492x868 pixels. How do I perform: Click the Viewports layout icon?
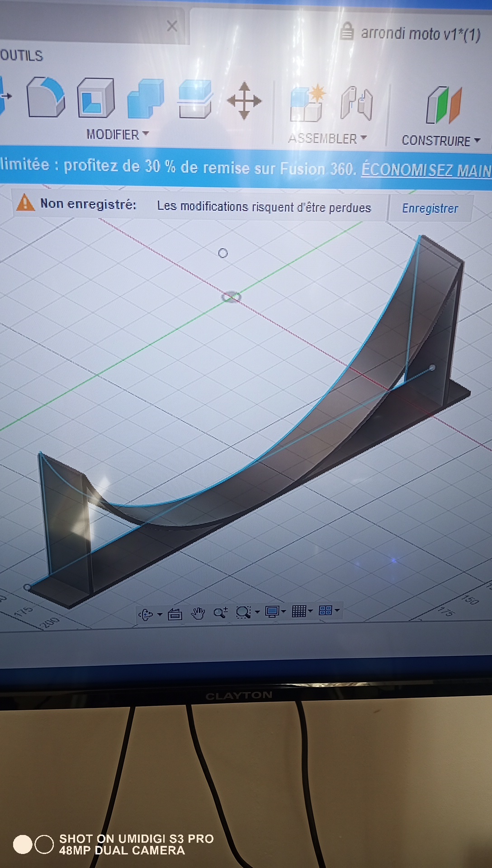click(x=326, y=611)
